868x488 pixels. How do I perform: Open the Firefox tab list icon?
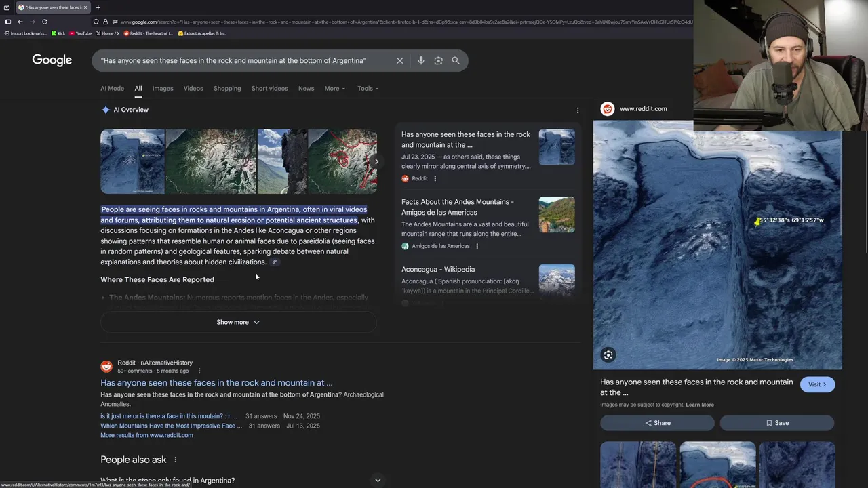(x=8, y=7)
